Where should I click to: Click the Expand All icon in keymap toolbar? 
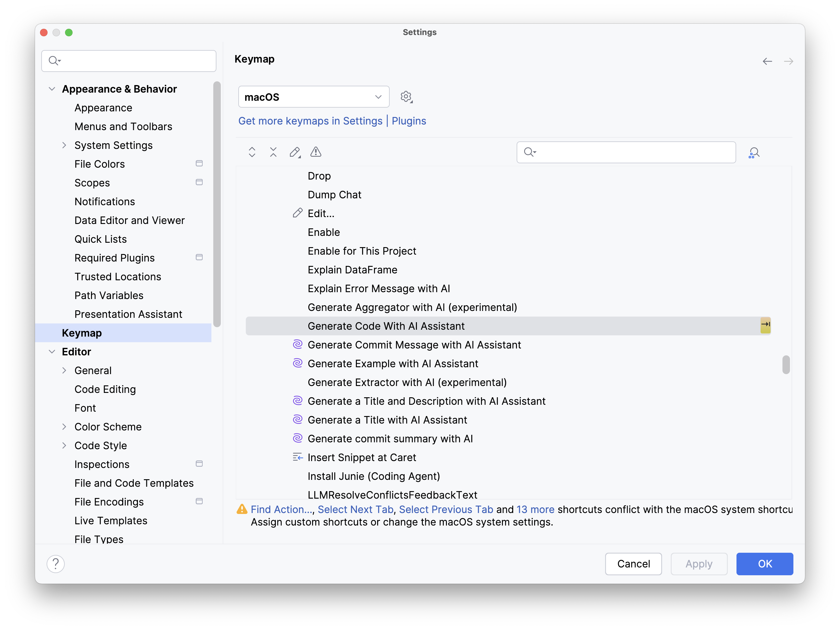coord(252,152)
